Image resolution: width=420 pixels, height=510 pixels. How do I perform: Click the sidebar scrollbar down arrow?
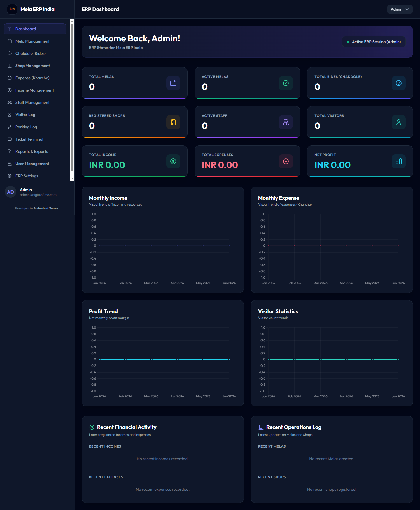[x=72, y=178]
